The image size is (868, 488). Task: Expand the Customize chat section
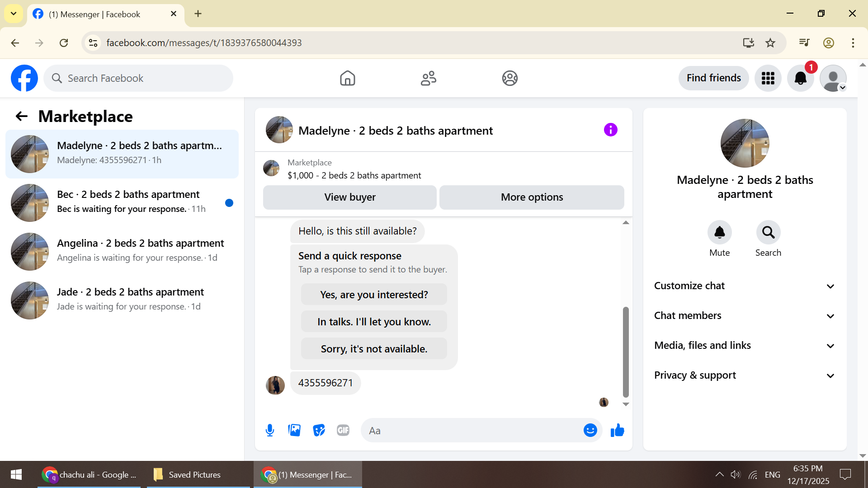click(x=745, y=286)
